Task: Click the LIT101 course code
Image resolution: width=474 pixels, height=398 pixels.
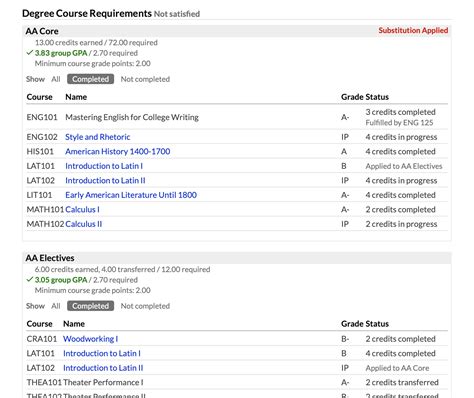Action: 39,195
